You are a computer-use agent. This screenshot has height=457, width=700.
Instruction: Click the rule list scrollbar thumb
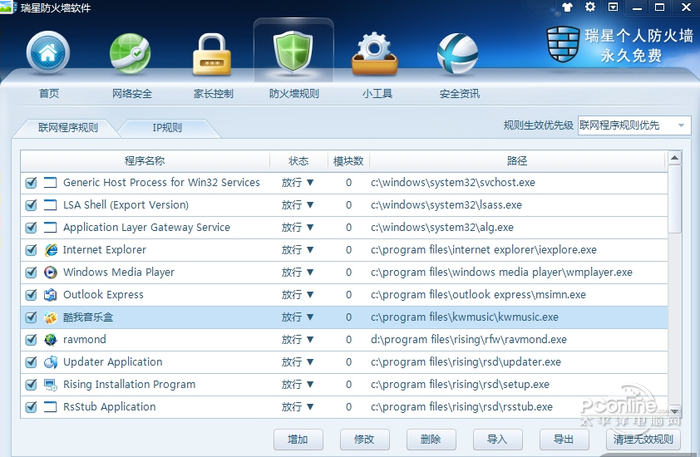click(x=675, y=199)
